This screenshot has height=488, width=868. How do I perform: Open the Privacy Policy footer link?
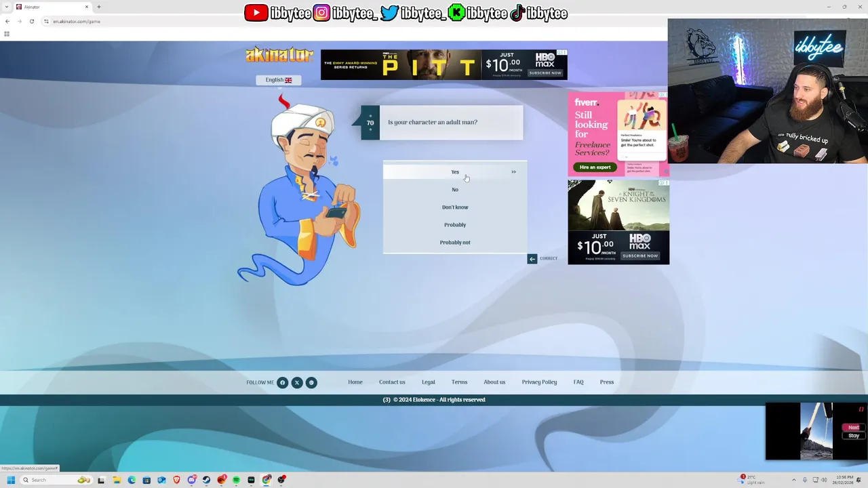[539, 382]
